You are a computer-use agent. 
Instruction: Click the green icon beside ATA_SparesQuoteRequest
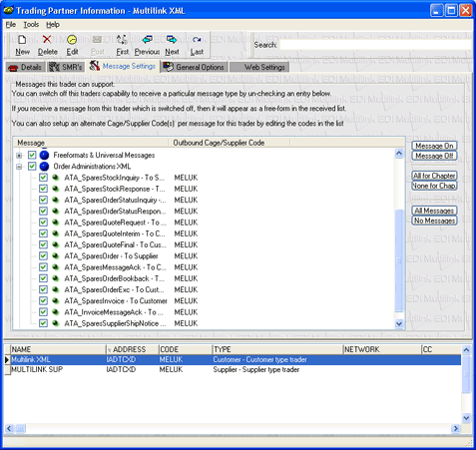pos(56,223)
